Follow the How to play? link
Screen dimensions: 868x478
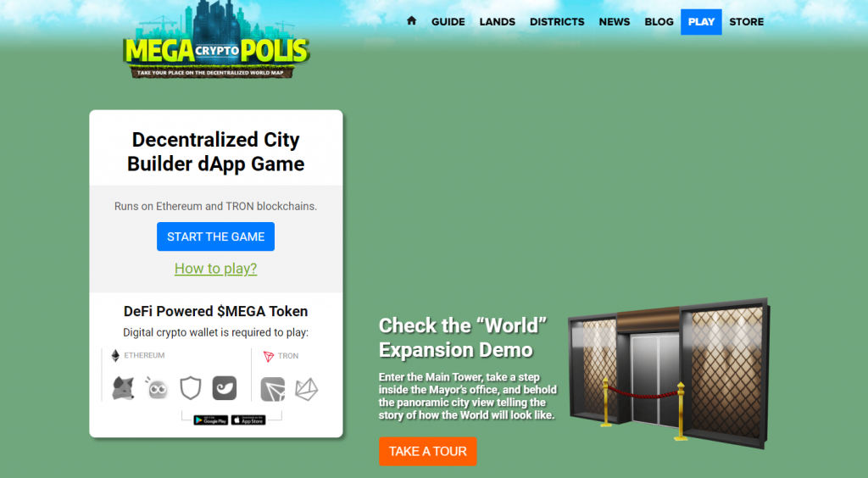[215, 269]
